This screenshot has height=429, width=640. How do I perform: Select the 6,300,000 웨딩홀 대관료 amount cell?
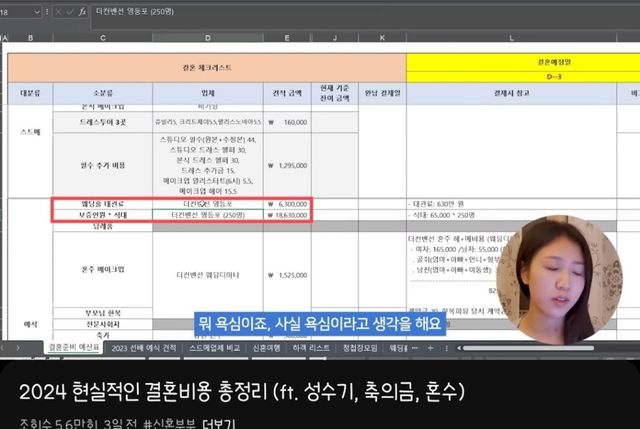coord(287,202)
